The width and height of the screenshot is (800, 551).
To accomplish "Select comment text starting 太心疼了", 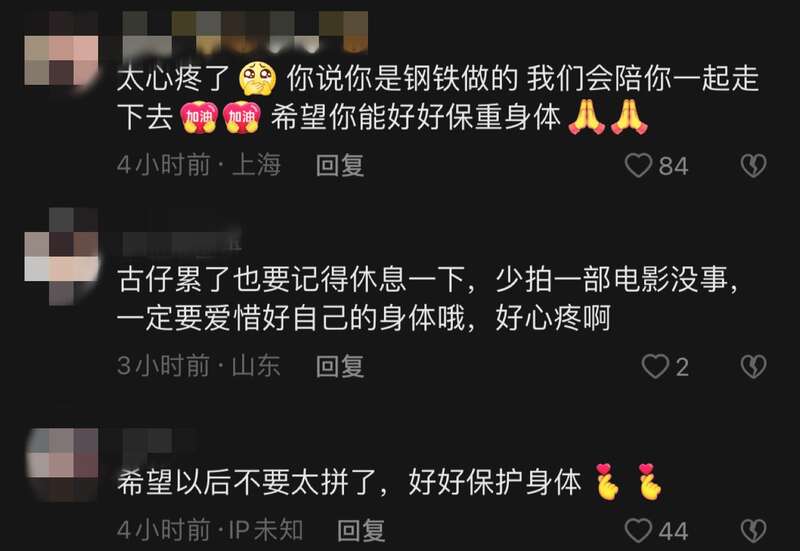I will coord(438,98).
